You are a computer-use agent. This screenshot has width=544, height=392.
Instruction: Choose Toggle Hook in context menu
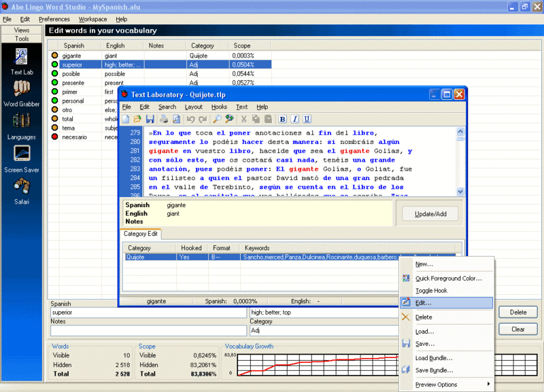[447, 291]
